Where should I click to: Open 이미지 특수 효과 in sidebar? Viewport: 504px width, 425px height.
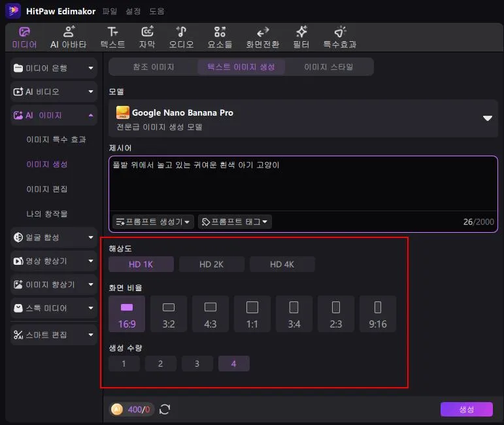56,139
